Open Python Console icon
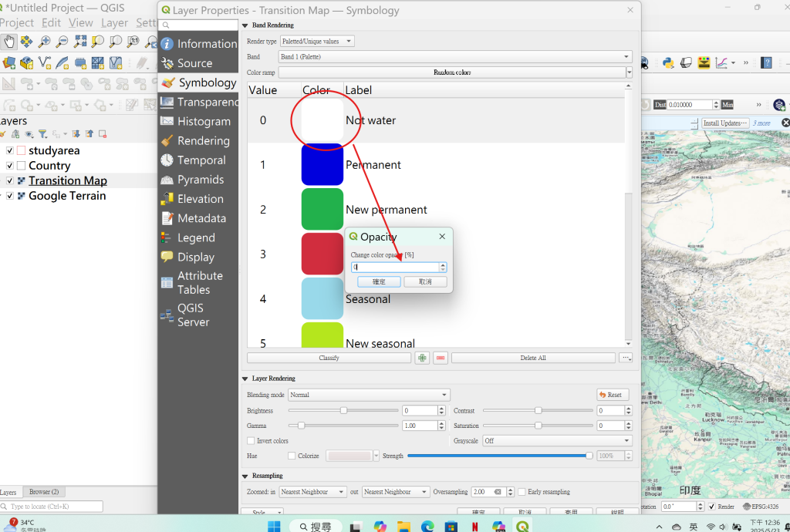This screenshot has width=790, height=532. (668, 62)
